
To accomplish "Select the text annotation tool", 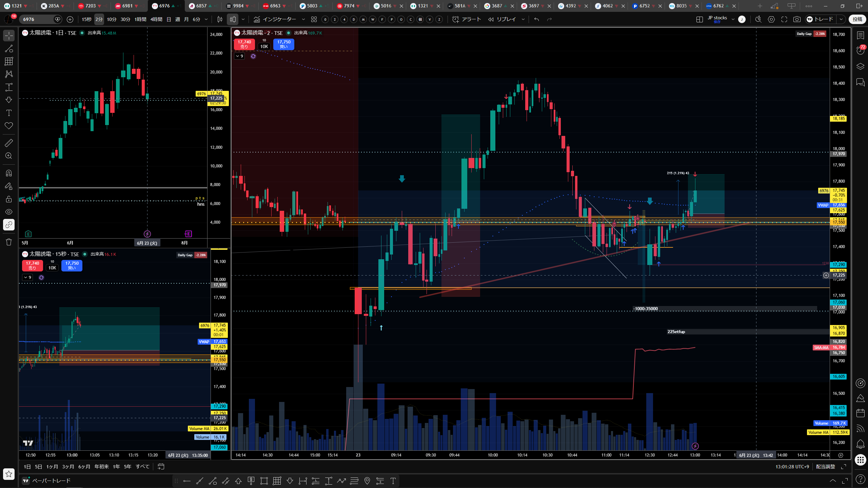I will pyautogui.click(x=9, y=113).
